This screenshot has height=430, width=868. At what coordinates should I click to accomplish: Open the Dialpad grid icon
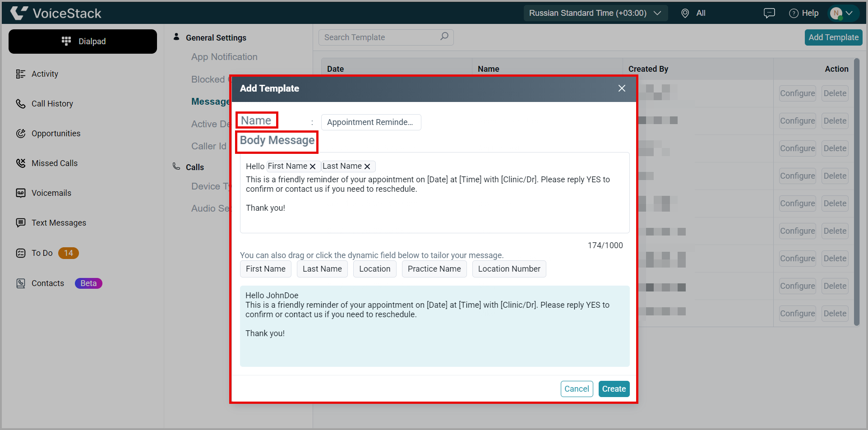[x=66, y=41]
